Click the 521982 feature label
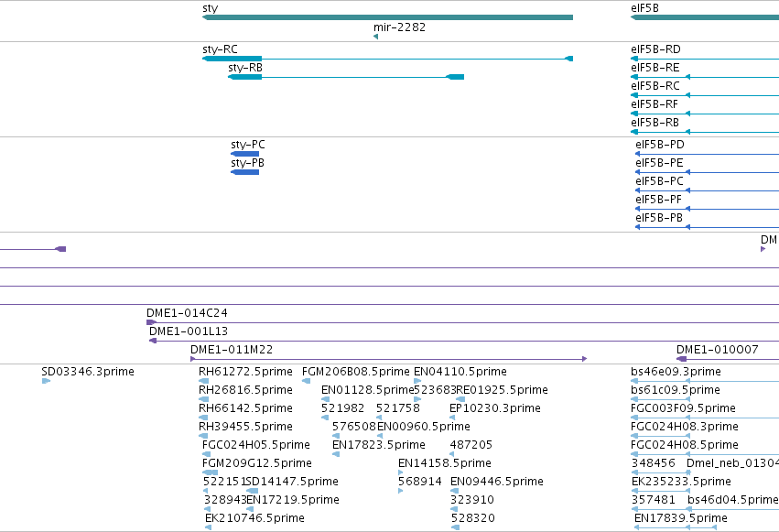The width and height of the screenshot is (779, 532). 342,408
